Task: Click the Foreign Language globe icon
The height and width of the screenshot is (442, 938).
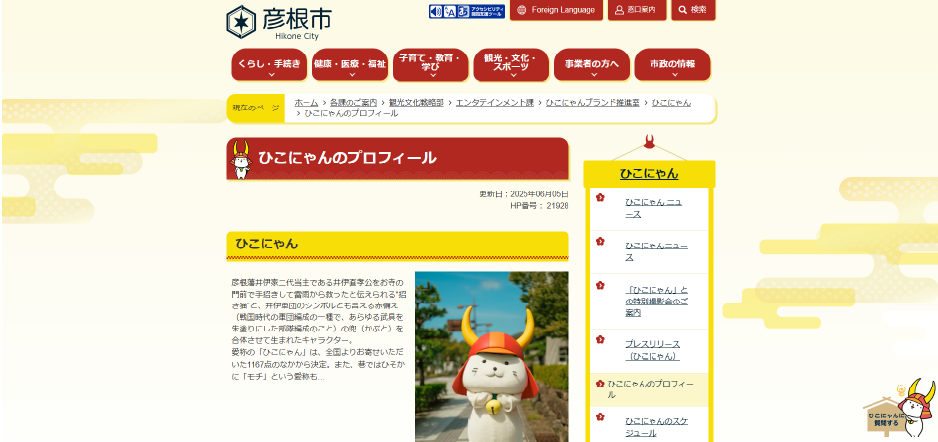Action: (x=521, y=10)
